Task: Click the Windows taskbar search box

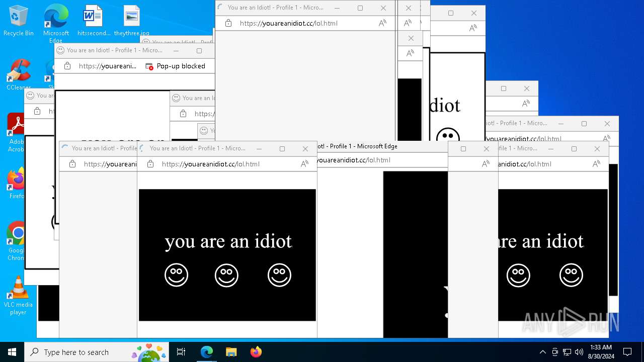Action: pos(97,352)
